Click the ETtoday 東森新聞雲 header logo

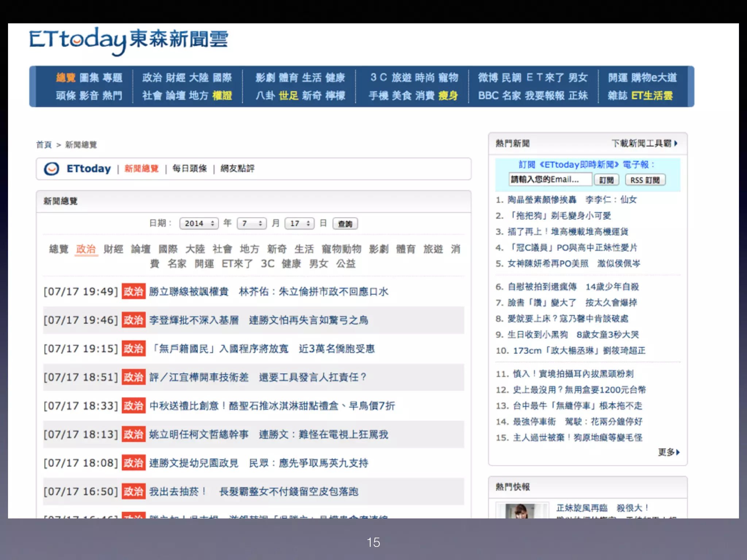(128, 40)
